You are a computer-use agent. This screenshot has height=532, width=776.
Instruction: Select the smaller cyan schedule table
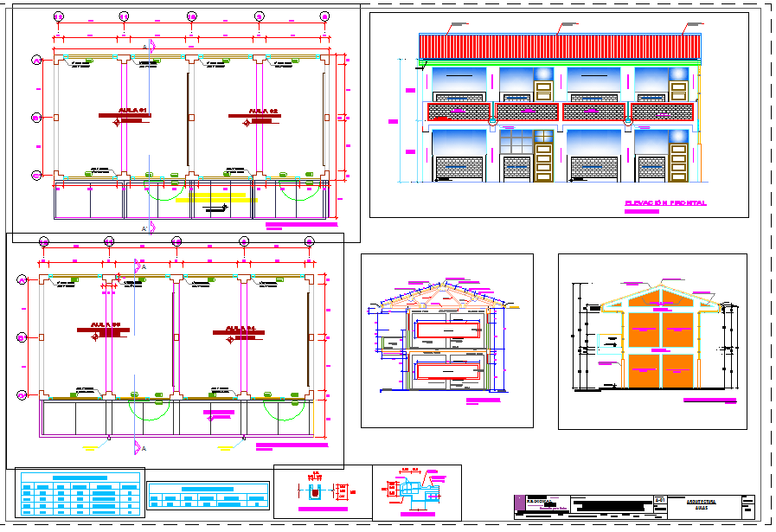click(x=208, y=497)
